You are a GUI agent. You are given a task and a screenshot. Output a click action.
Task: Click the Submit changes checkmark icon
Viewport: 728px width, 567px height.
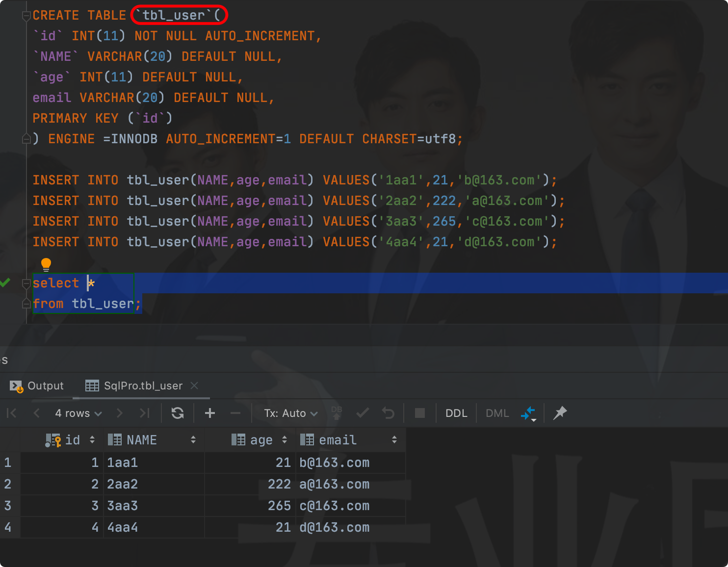click(x=363, y=413)
